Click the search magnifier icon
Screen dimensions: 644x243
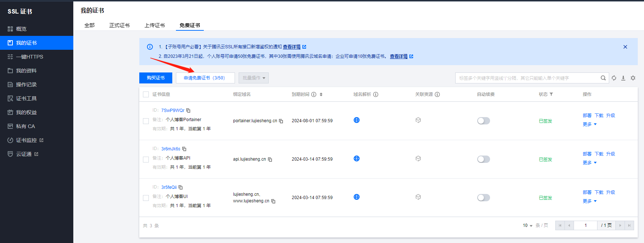point(603,78)
